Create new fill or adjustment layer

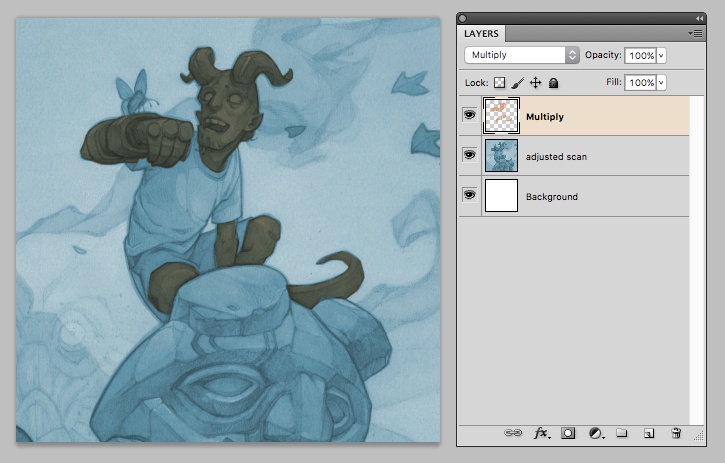point(596,433)
